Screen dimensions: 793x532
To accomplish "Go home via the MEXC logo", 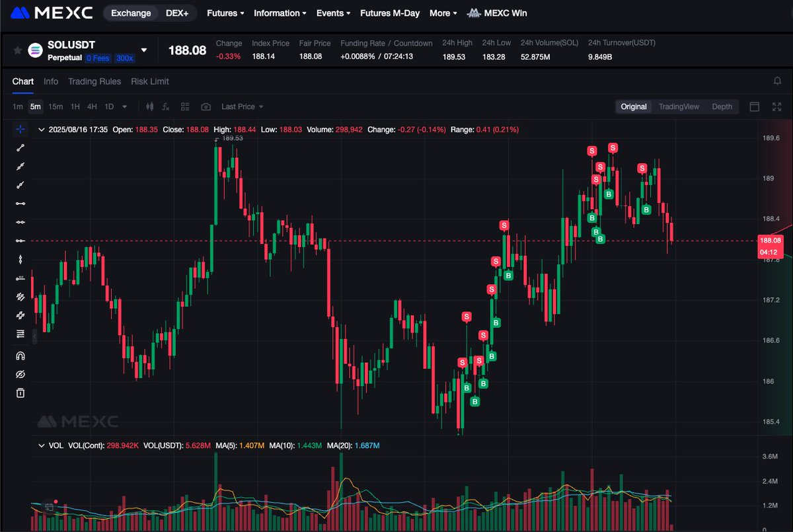I will pyautogui.click(x=52, y=13).
